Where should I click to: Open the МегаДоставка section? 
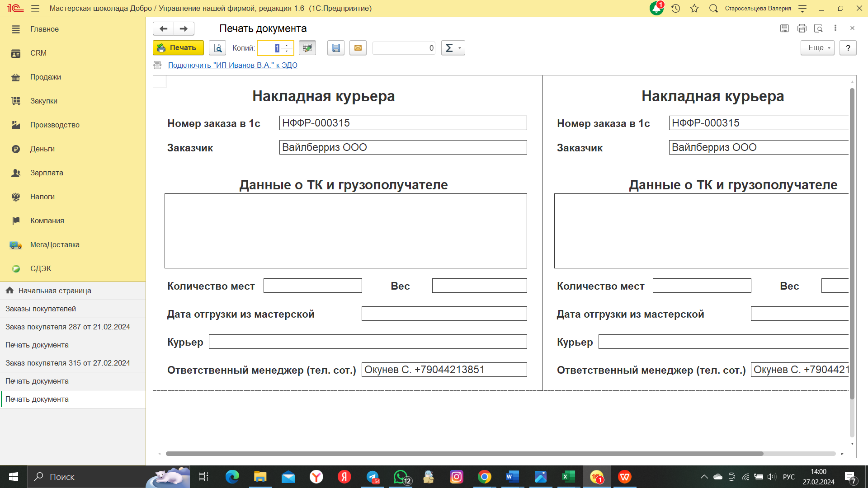pos(54,244)
